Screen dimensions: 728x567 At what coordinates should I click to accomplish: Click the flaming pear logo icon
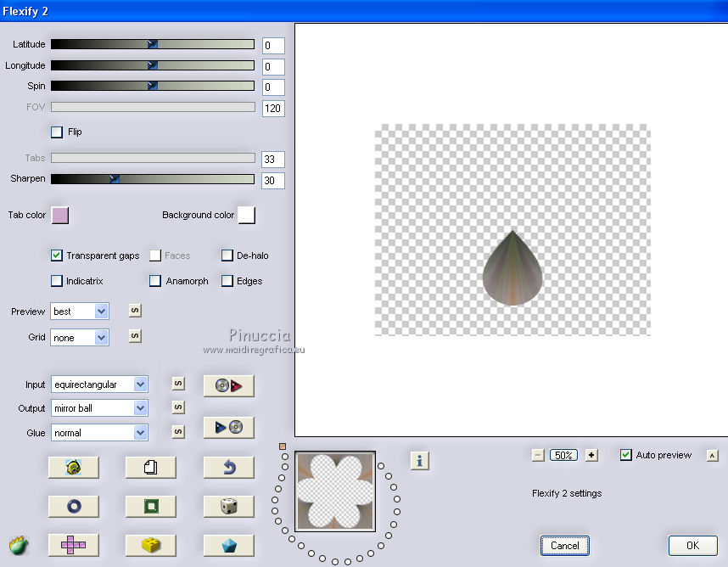[19, 545]
